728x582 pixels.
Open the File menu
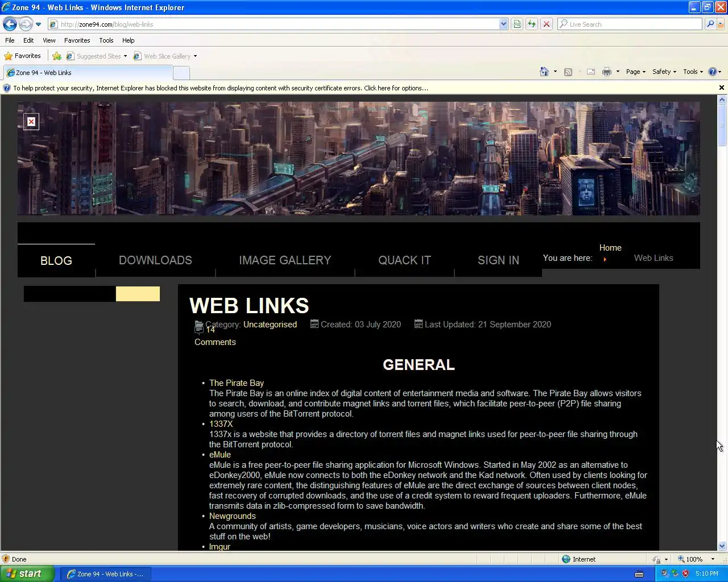click(10, 40)
